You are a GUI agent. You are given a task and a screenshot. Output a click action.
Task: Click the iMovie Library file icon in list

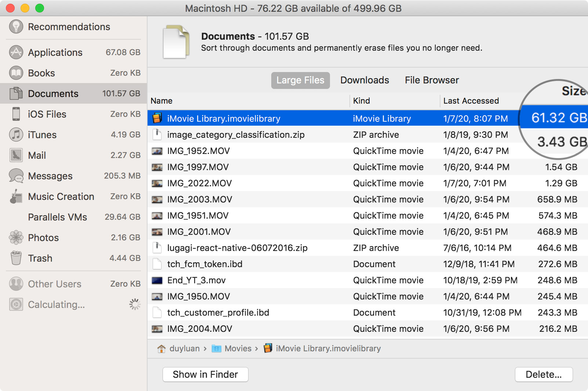(x=157, y=118)
